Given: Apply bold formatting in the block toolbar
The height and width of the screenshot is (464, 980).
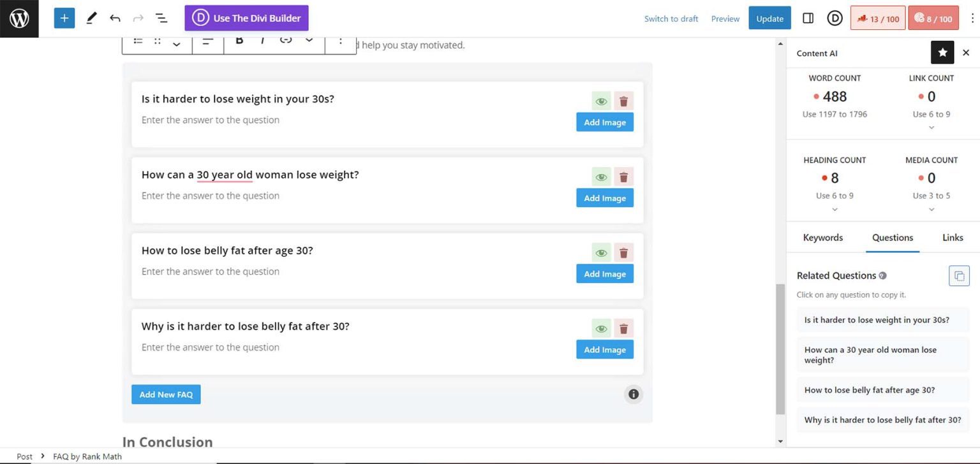Looking at the screenshot, I should coord(239,40).
